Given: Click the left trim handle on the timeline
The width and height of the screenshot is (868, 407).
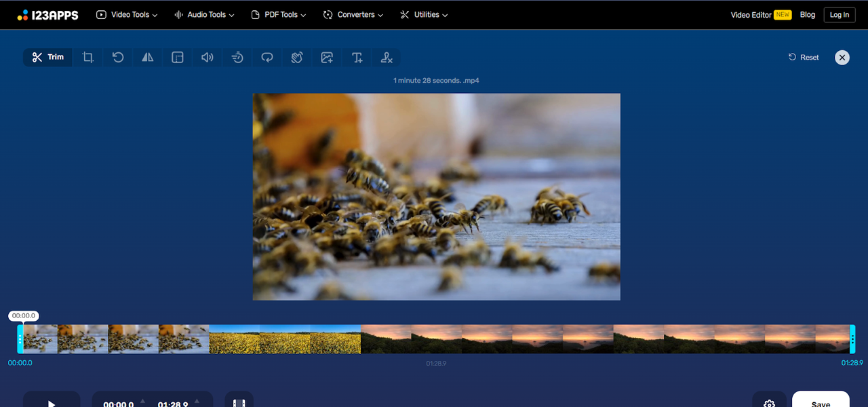Looking at the screenshot, I should [x=20, y=338].
